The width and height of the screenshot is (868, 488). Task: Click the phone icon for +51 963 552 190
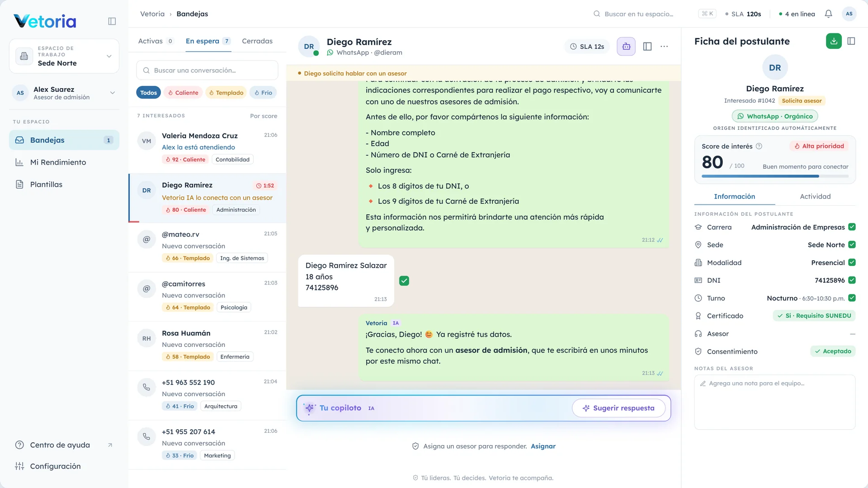coord(146,387)
